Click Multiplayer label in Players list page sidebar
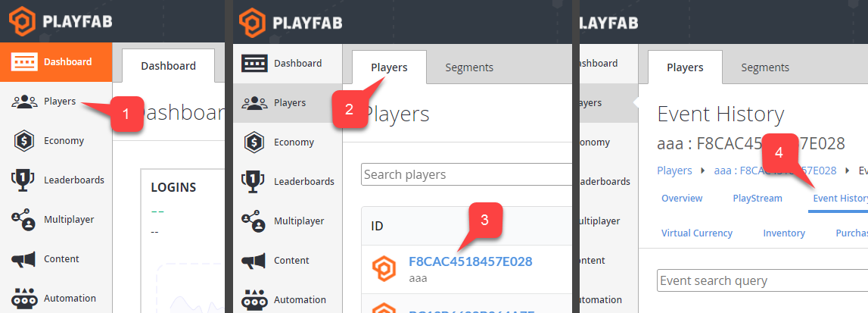The image size is (868, 313). coord(299,221)
